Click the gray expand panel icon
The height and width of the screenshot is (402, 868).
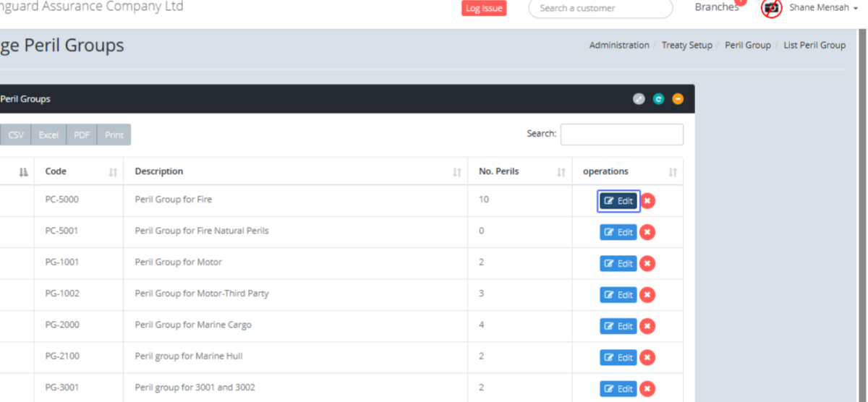[x=639, y=99]
